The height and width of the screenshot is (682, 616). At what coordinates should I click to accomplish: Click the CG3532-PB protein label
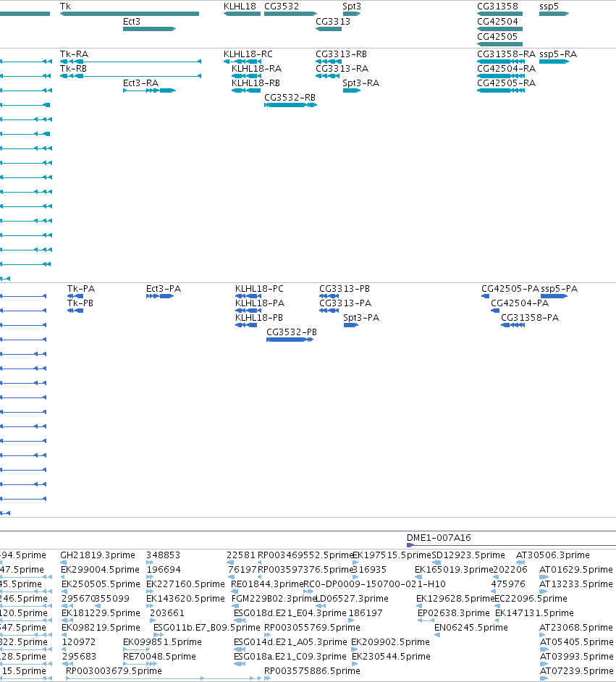(292, 332)
